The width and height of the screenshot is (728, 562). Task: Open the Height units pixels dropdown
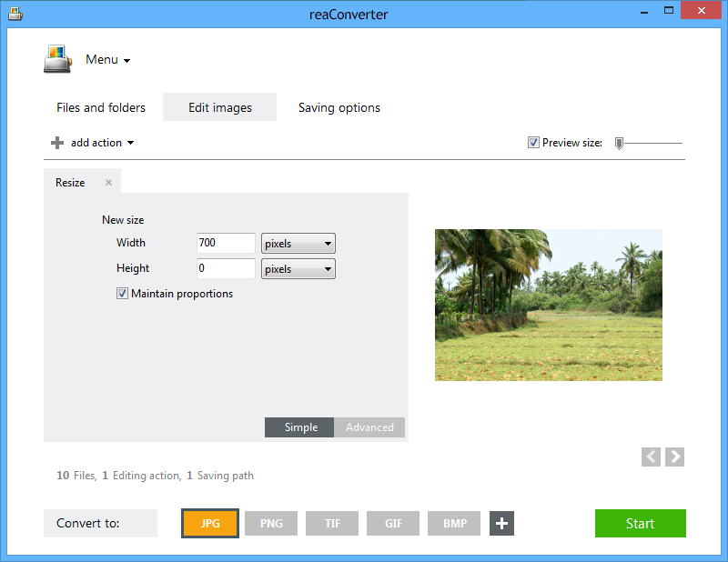[x=298, y=268]
